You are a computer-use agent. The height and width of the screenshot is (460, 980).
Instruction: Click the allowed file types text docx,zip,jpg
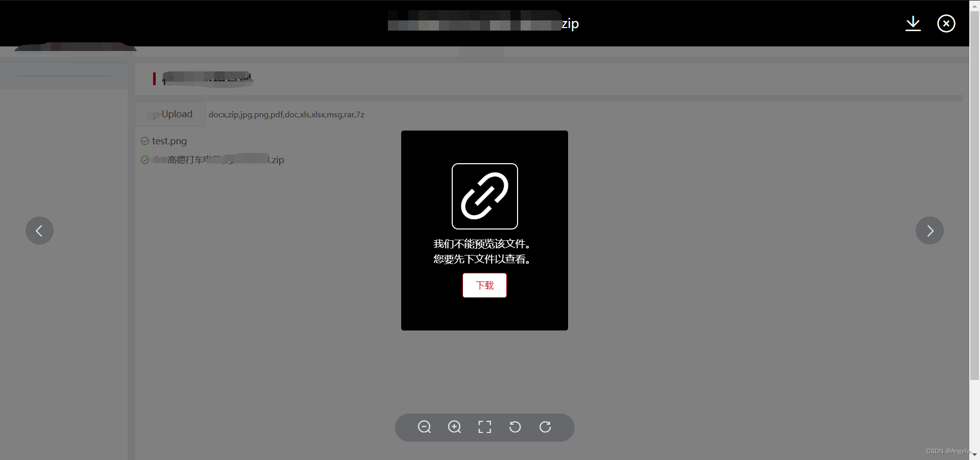point(286,115)
